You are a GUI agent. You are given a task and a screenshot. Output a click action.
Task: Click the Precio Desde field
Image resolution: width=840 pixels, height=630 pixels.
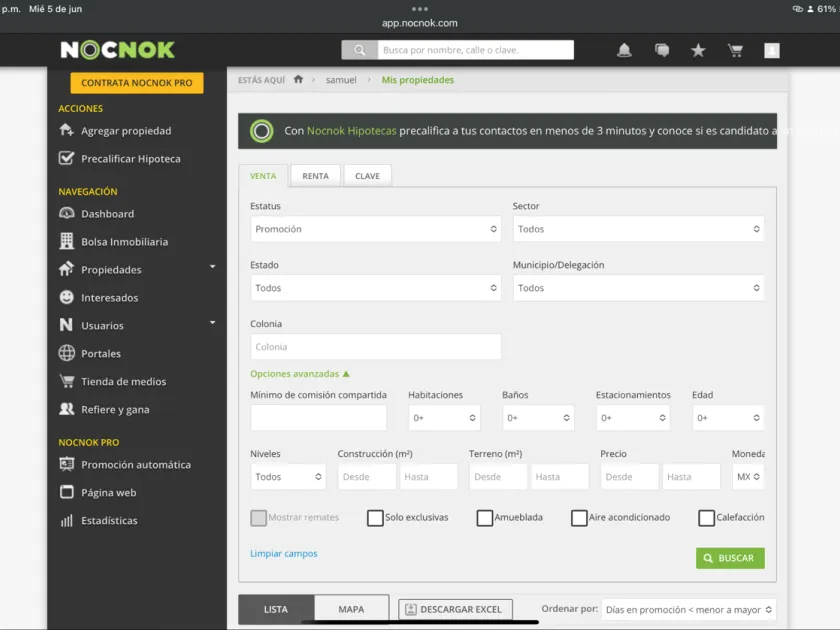(x=629, y=477)
